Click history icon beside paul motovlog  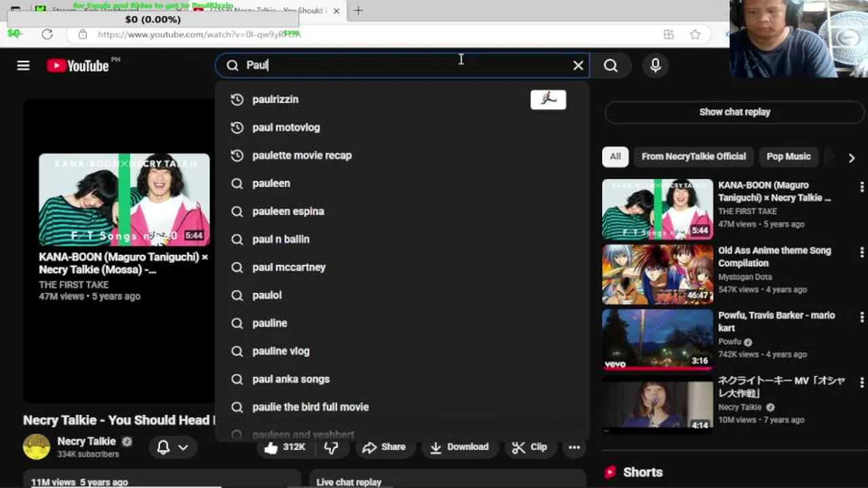(237, 127)
